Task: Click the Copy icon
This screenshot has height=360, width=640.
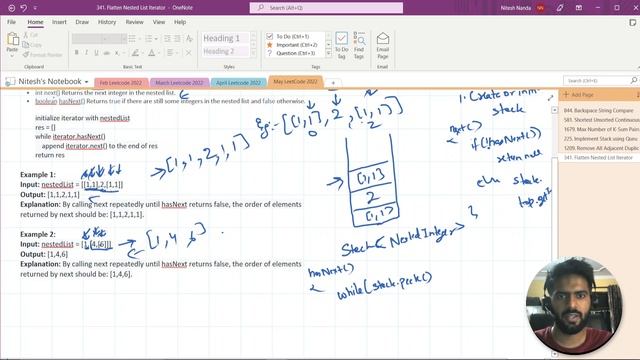Action: [x=26, y=45]
